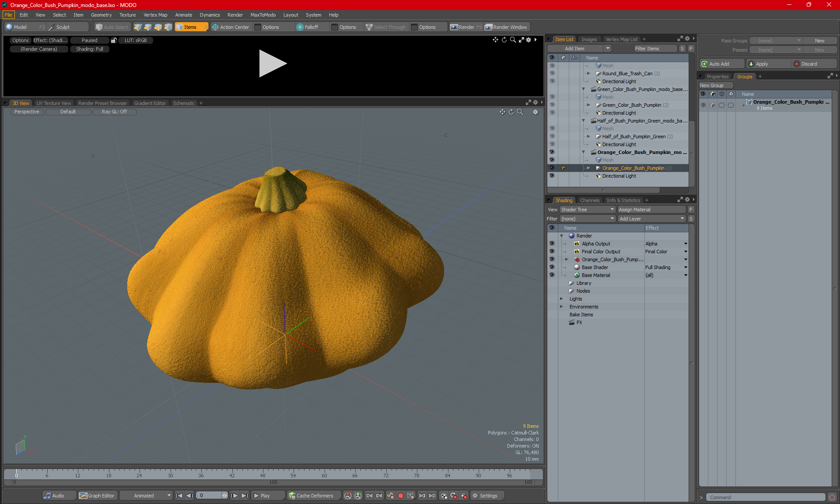
Task: Select Polygons selection mode icon
Action: (158, 27)
